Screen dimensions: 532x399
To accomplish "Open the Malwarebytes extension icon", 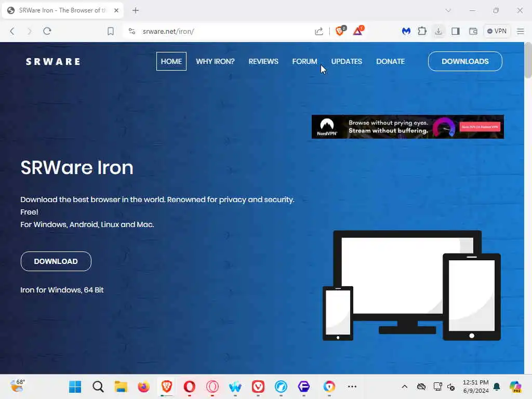I will (x=406, y=31).
